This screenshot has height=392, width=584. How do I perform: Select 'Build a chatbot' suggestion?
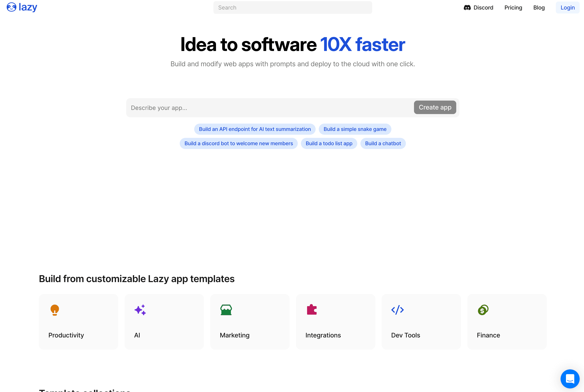click(x=383, y=143)
